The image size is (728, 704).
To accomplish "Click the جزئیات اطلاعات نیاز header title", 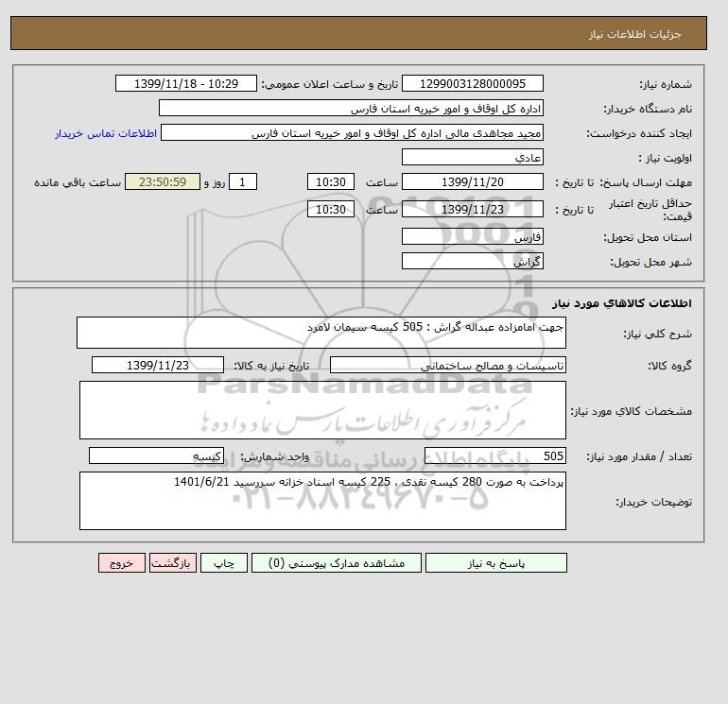I will 635,35.
